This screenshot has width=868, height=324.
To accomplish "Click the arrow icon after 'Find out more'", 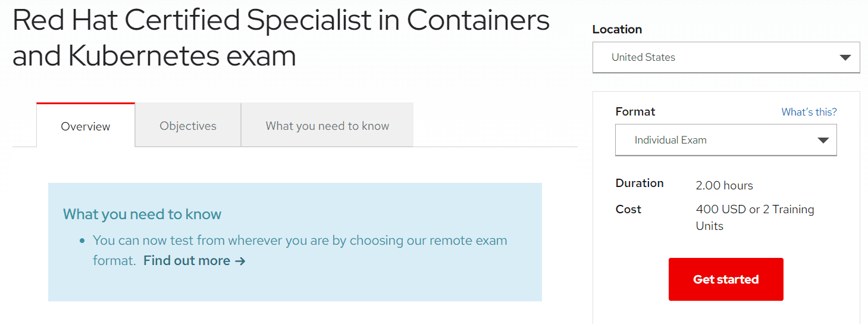I will [x=240, y=261].
